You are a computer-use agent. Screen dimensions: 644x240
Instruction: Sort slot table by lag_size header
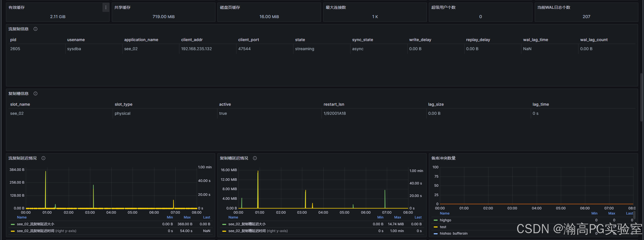436,104
